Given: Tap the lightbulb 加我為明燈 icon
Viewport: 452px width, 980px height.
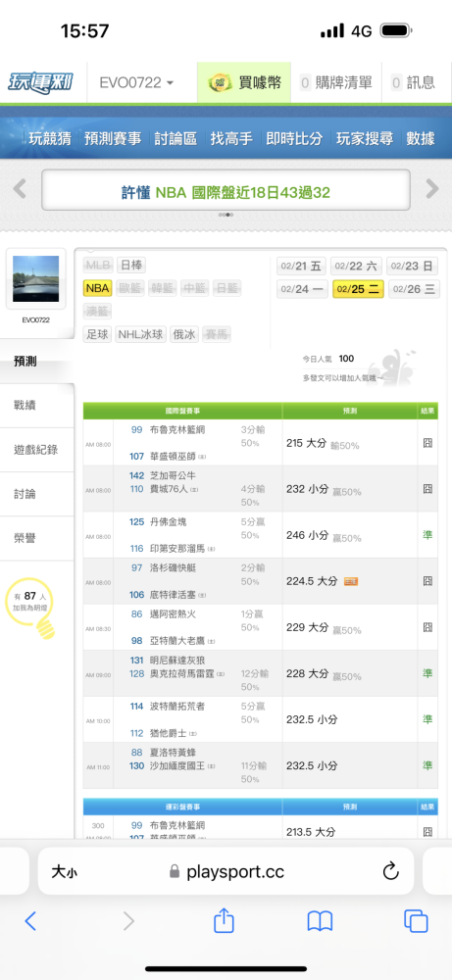Looking at the screenshot, I should pyautogui.click(x=32, y=609).
